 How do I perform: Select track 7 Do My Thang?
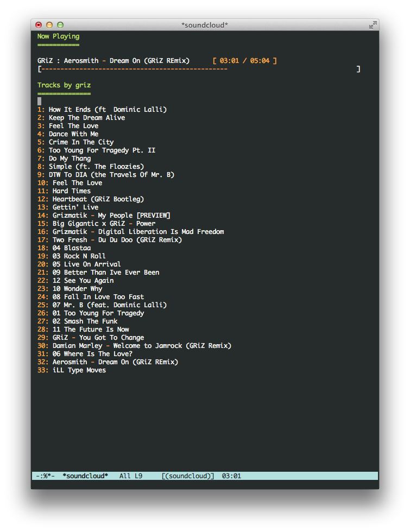point(64,159)
